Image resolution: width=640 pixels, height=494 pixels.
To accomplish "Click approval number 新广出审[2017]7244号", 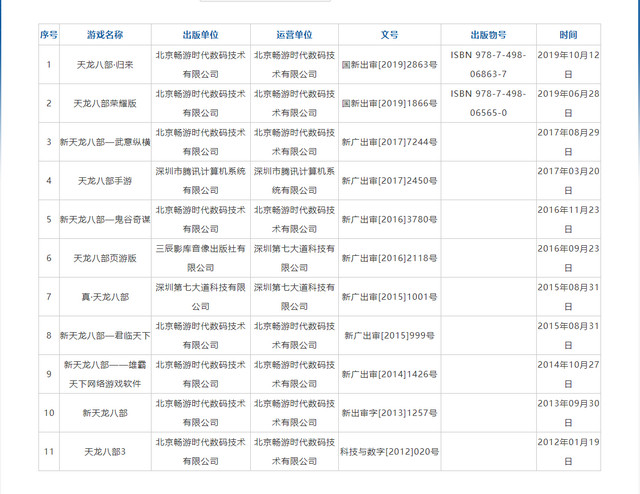I will (x=389, y=142).
